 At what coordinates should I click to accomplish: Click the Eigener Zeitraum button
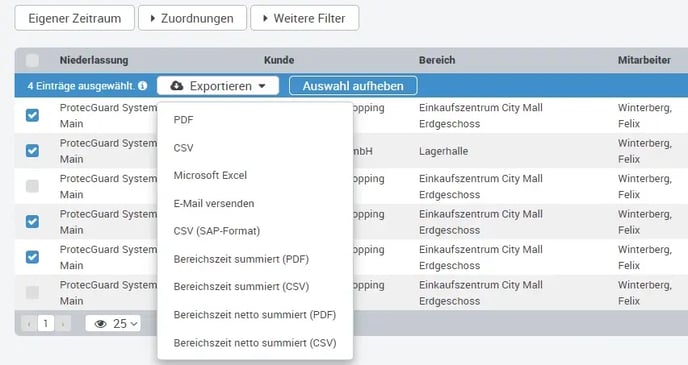(x=75, y=18)
